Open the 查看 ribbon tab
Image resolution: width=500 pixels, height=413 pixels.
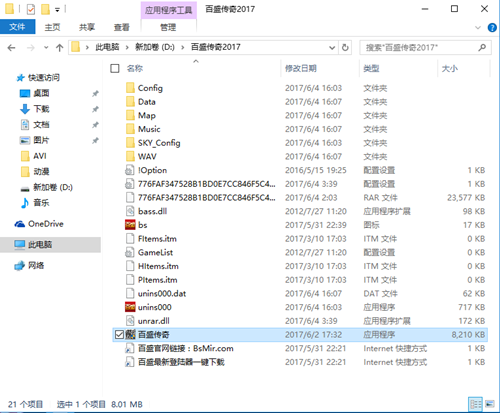121,27
